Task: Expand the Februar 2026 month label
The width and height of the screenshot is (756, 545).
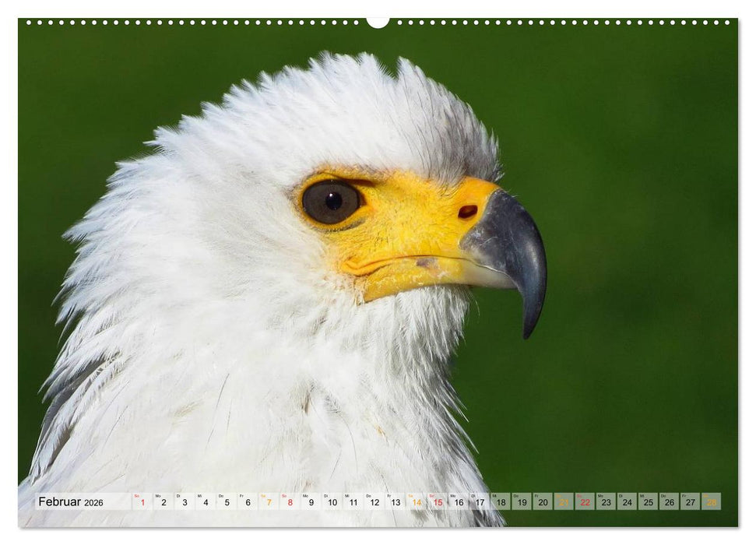Action: point(62,502)
